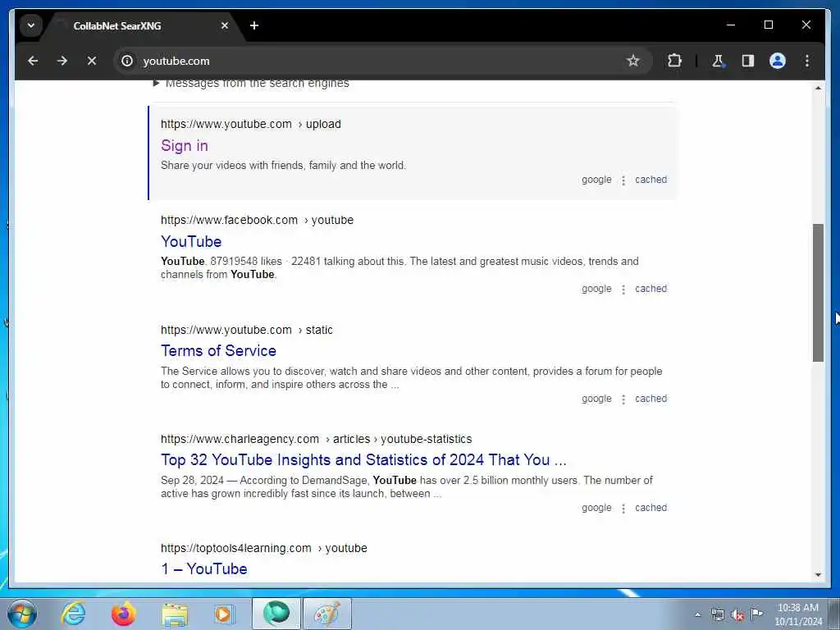Open the clock showing 10:38 AM

pos(797,614)
